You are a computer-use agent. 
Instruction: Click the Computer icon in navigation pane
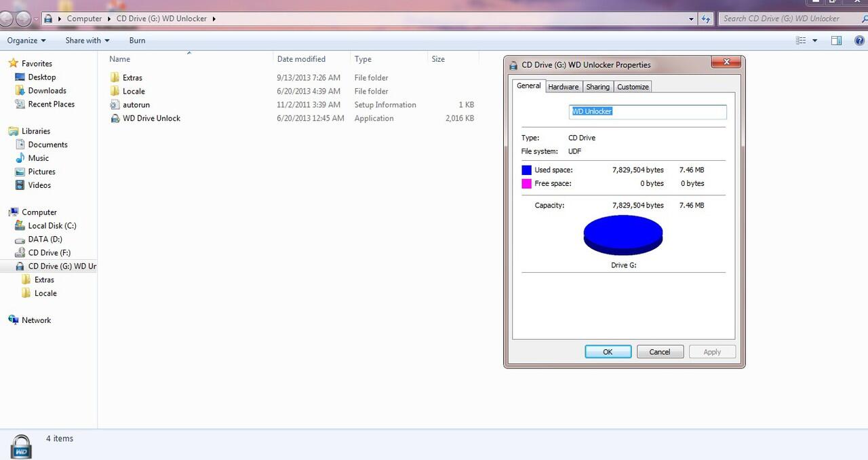[13, 212]
